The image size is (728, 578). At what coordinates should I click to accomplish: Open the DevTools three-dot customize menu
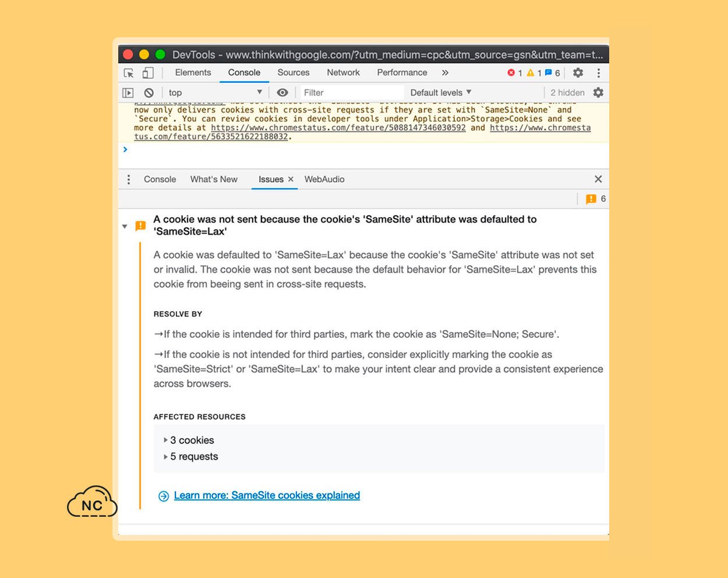point(598,73)
